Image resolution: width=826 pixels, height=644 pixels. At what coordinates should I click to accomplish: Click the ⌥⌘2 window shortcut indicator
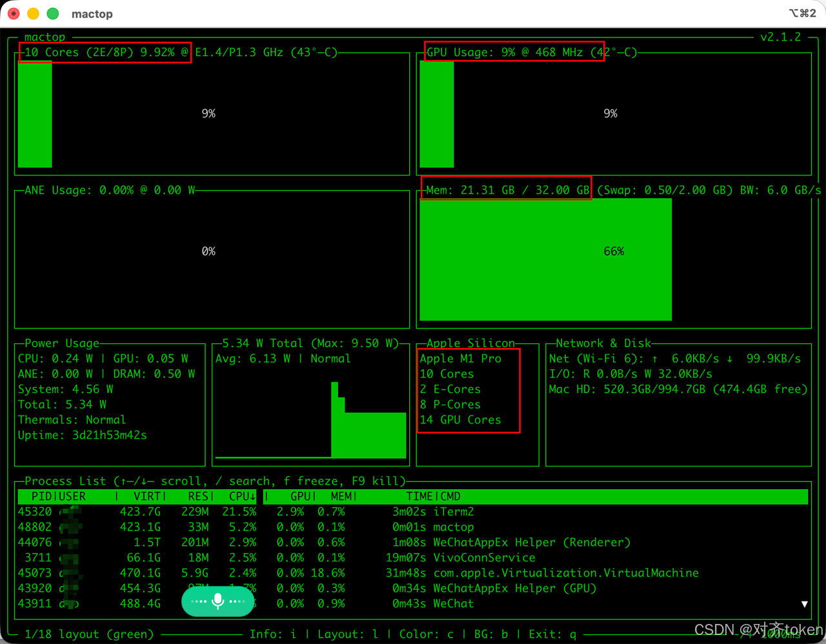click(x=802, y=13)
